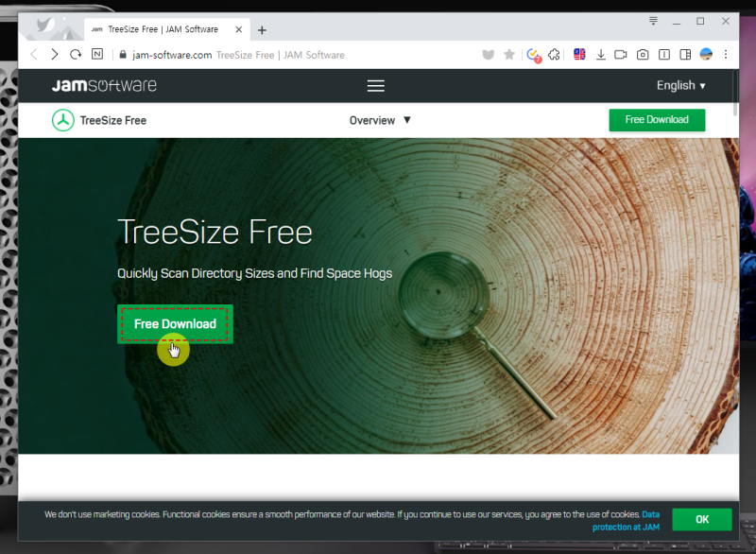Open the browser three-dot options menu
This screenshot has width=756, height=554.
(x=726, y=54)
